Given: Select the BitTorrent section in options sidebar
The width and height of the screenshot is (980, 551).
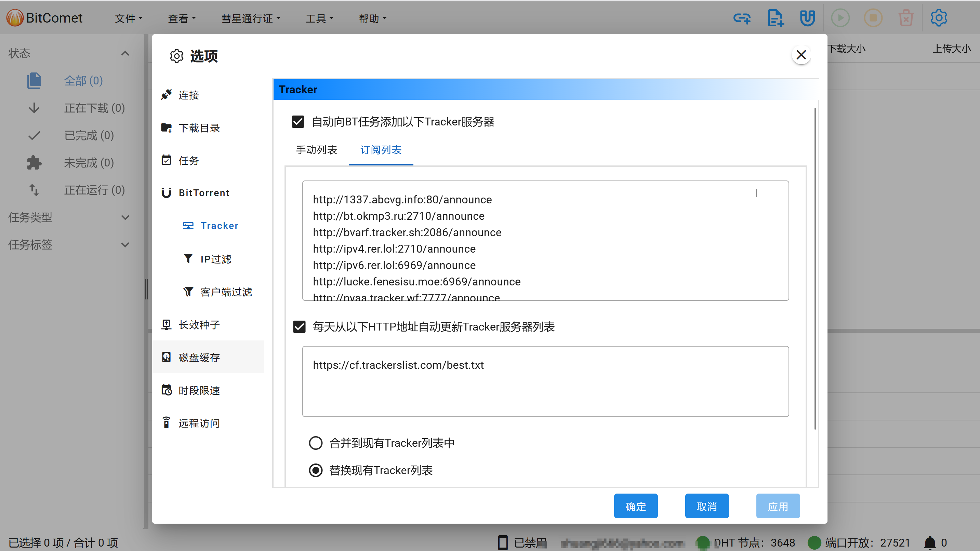Looking at the screenshot, I should (x=204, y=193).
